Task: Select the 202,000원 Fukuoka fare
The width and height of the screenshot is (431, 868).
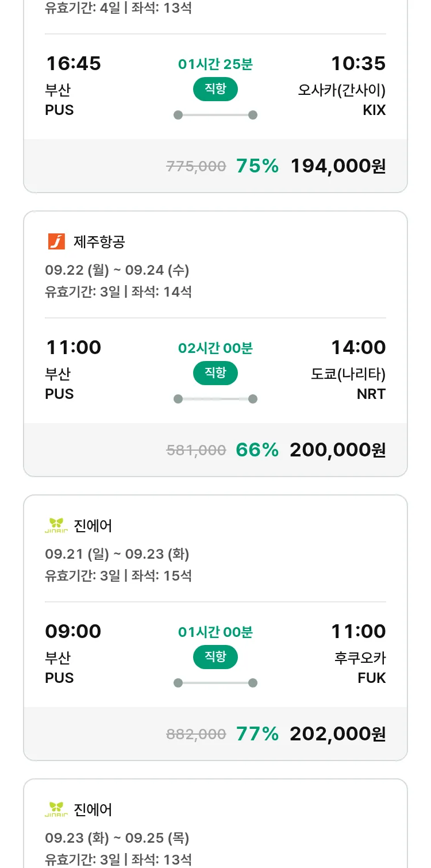Action: 338,734
